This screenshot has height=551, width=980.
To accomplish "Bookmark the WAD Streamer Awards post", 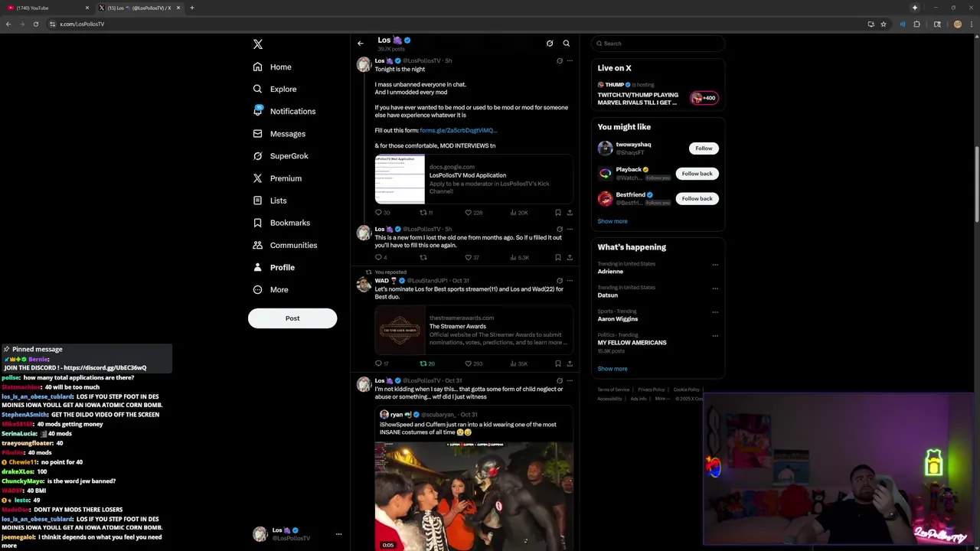I will 558,364.
